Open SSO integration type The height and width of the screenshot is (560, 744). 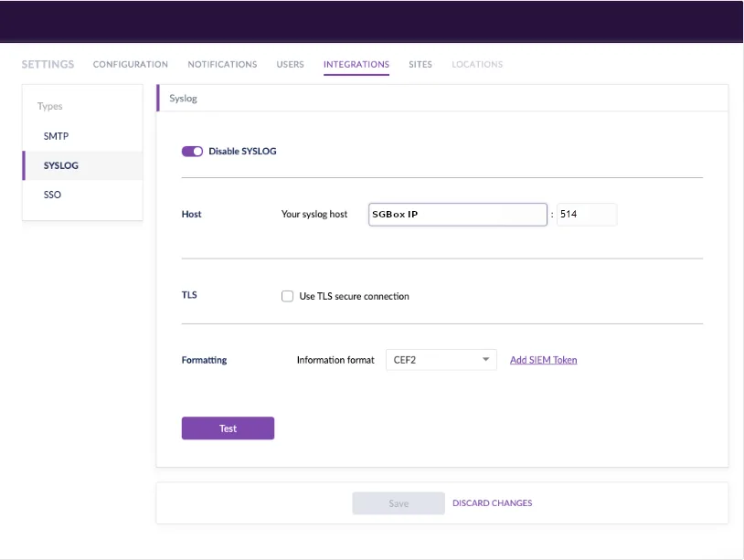(82, 195)
